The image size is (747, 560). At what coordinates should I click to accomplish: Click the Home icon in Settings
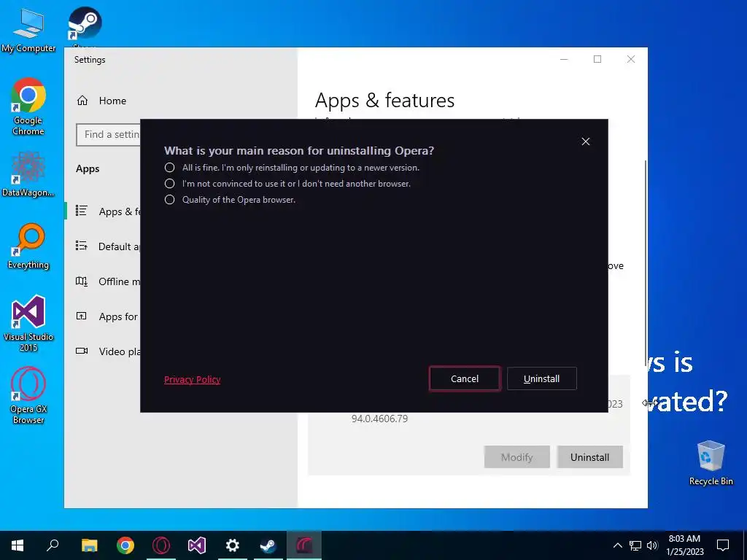point(82,101)
